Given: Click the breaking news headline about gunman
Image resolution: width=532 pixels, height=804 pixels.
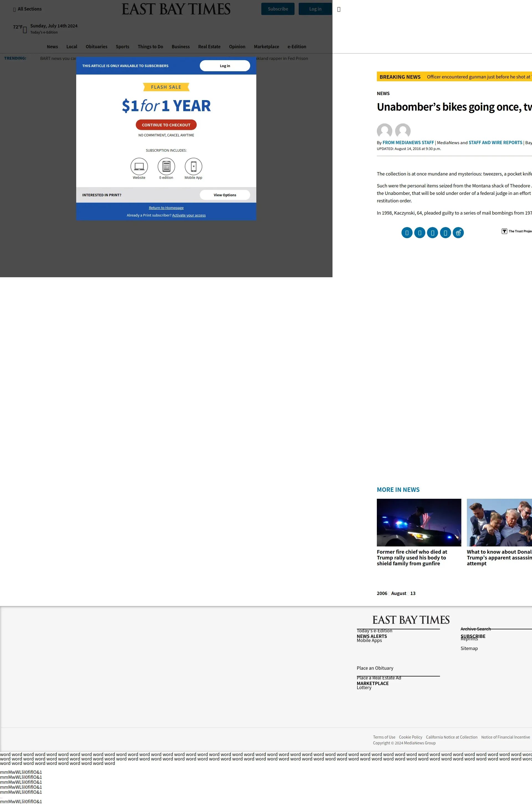Looking at the screenshot, I should coord(479,77).
